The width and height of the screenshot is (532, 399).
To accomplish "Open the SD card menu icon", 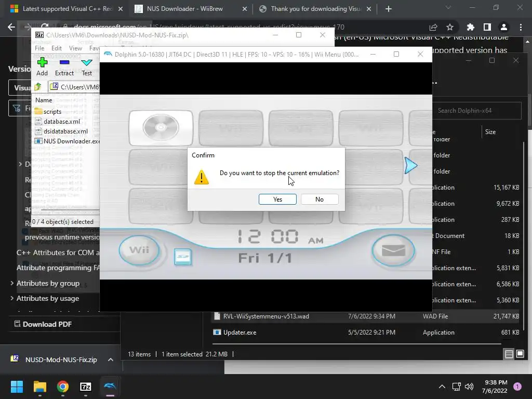I will pos(182,257).
